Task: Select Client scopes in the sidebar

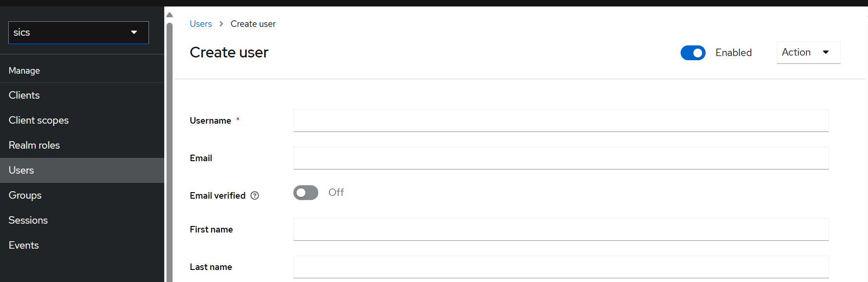Action: (38, 120)
